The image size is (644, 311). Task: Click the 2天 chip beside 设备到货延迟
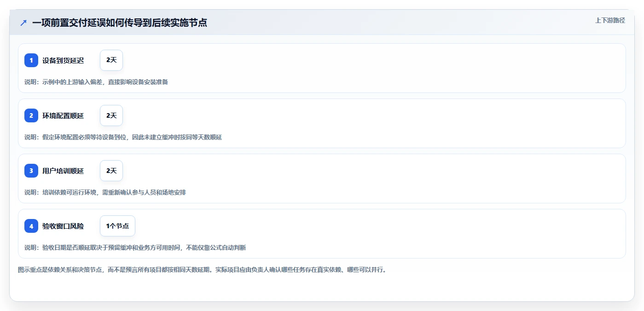click(111, 60)
